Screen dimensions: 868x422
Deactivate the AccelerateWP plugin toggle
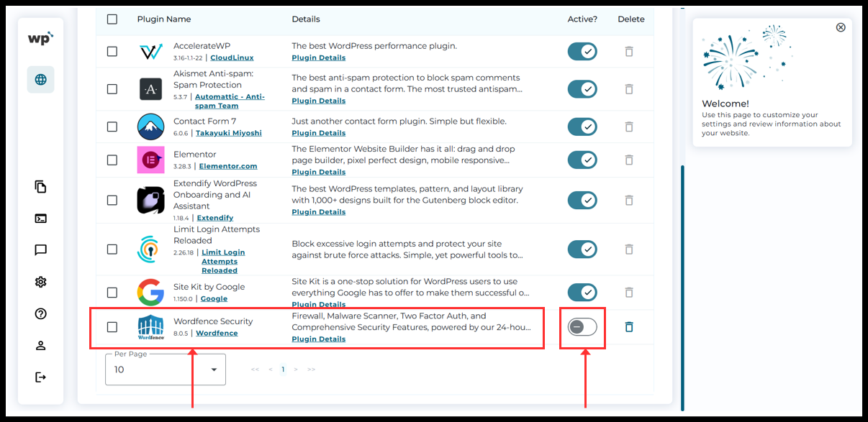pos(582,52)
